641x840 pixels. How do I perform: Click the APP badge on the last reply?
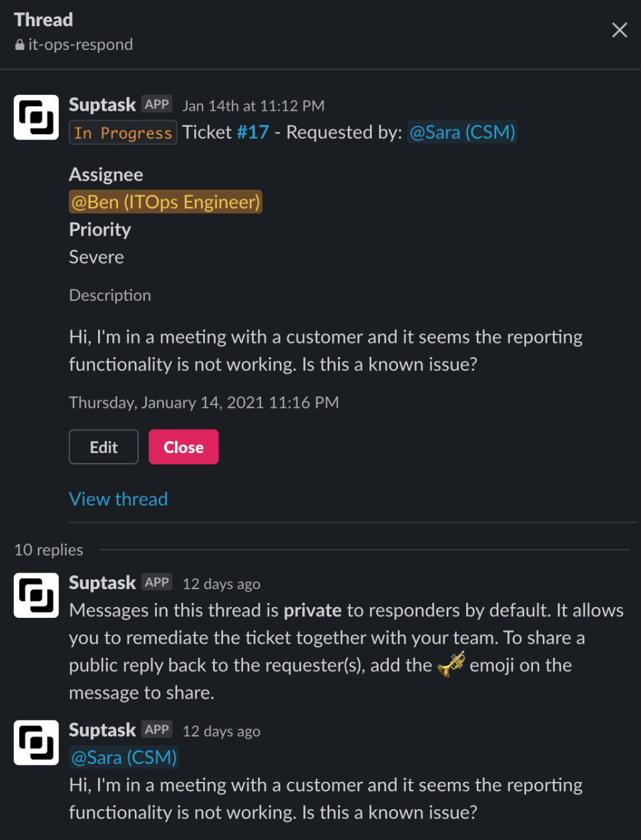157,729
